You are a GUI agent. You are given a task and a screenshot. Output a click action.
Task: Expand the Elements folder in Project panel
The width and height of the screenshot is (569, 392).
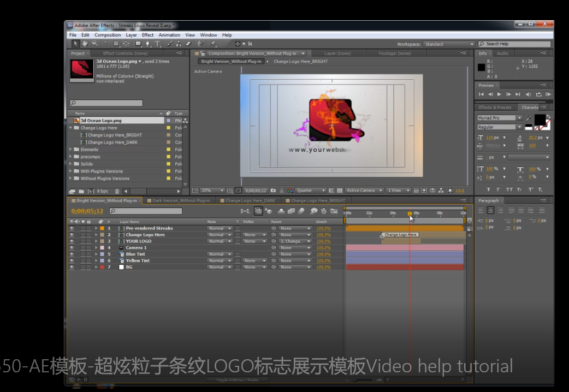click(x=70, y=150)
